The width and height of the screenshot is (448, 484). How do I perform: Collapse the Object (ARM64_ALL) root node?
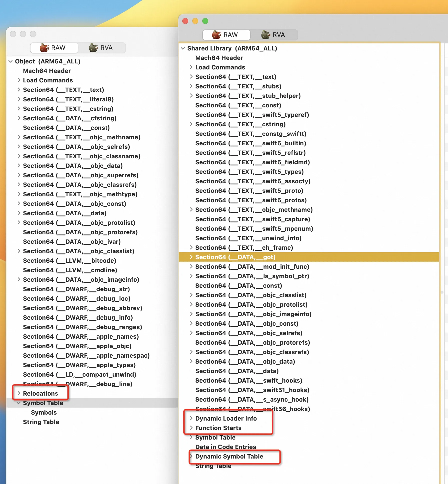(x=10, y=61)
